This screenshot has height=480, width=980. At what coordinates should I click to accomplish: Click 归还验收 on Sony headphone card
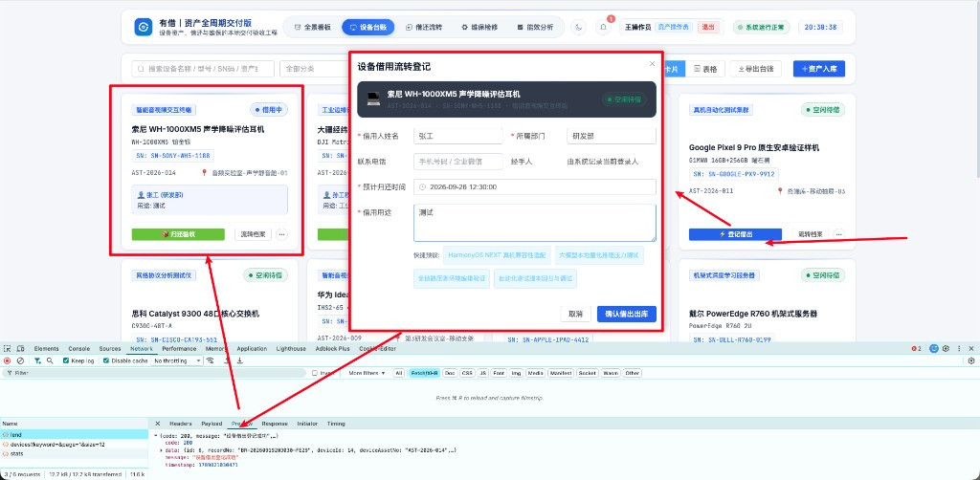pos(178,234)
